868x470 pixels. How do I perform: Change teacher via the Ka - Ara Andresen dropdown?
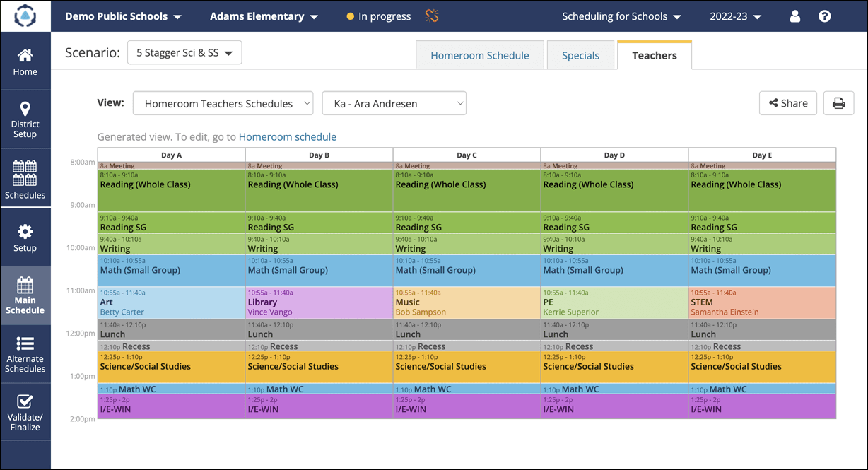394,102
